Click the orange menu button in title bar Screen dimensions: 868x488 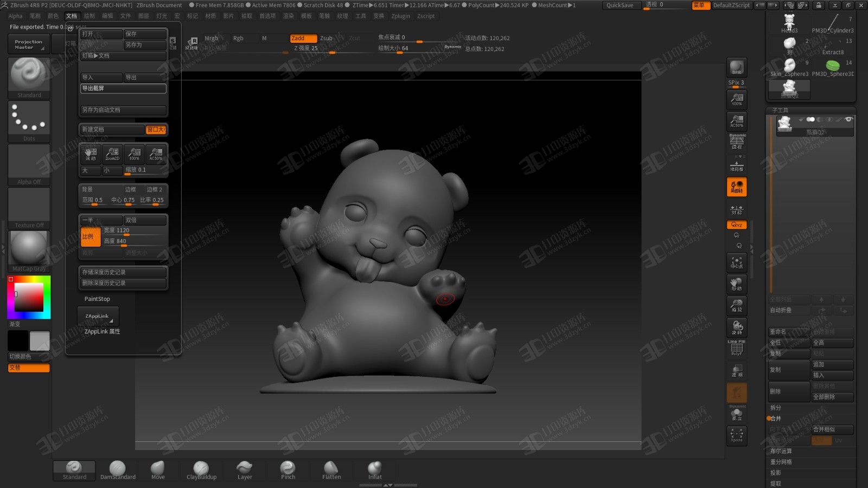pyautogui.click(x=700, y=5)
